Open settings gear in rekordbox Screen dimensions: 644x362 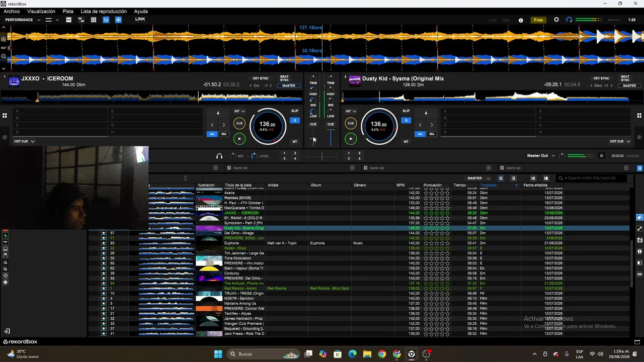pyautogui.click(x=556, y=20)
